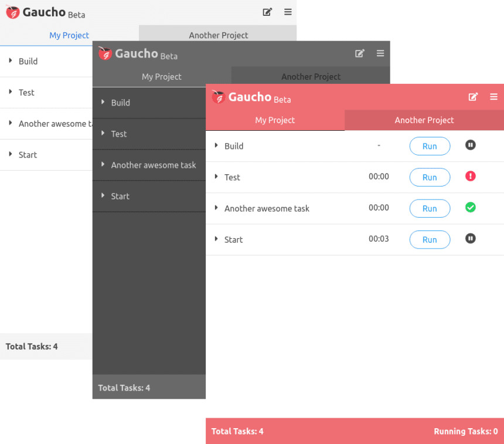The image size is (504, 444).
Task: Expand the Build task in the dark window
Action: (103, 102)
